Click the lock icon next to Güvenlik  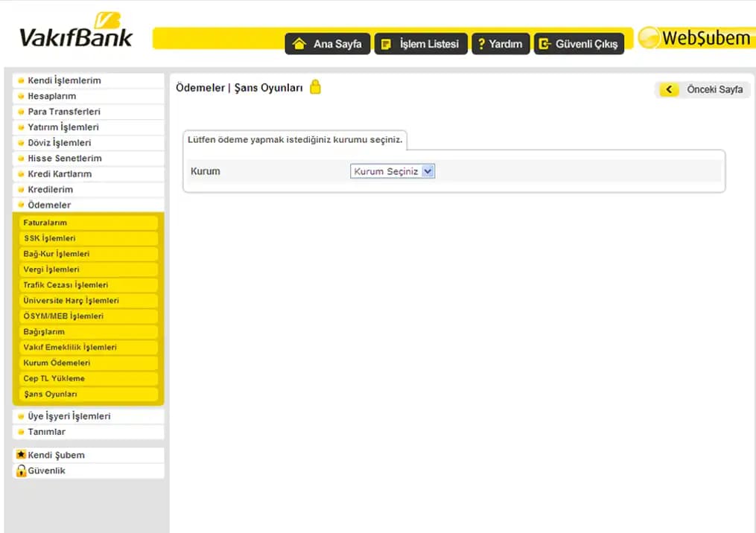coord(21,470)
